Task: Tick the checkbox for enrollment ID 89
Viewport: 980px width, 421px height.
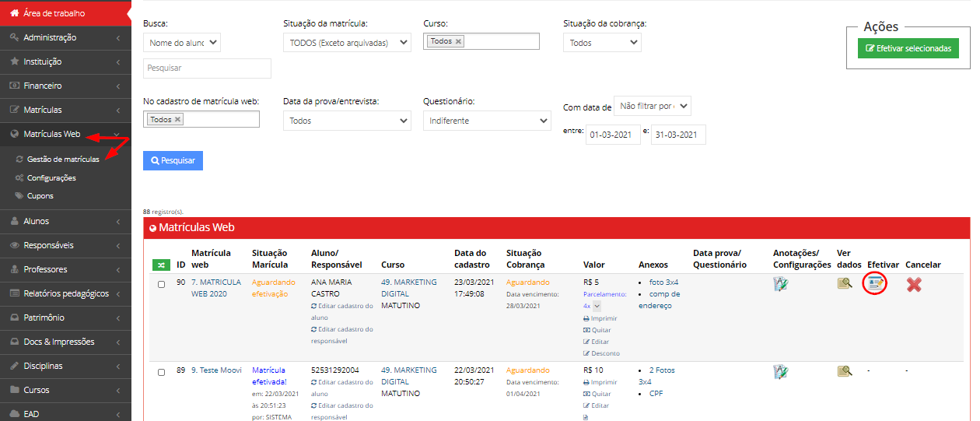Action: 162,372
